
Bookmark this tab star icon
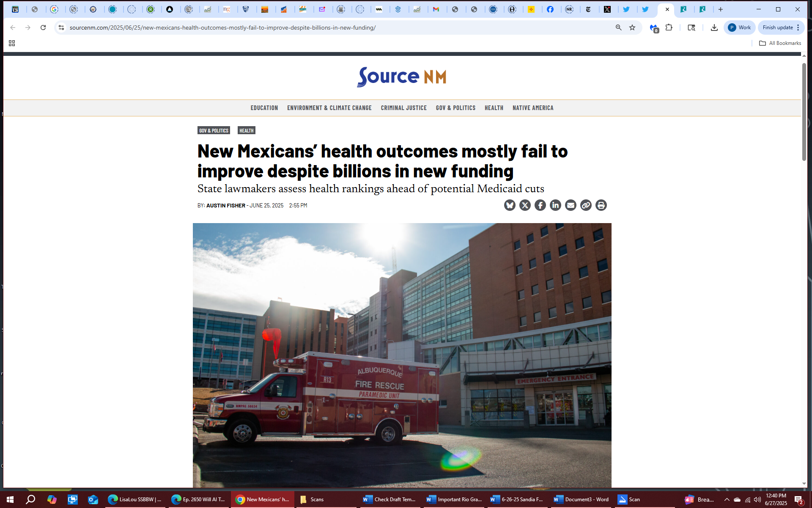(632, 28)
